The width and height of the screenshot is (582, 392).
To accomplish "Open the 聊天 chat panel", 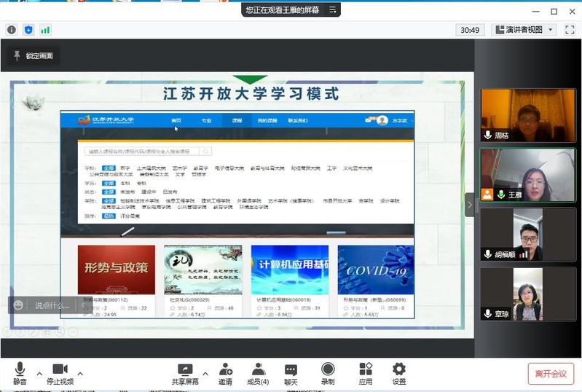I will point(291,374).
